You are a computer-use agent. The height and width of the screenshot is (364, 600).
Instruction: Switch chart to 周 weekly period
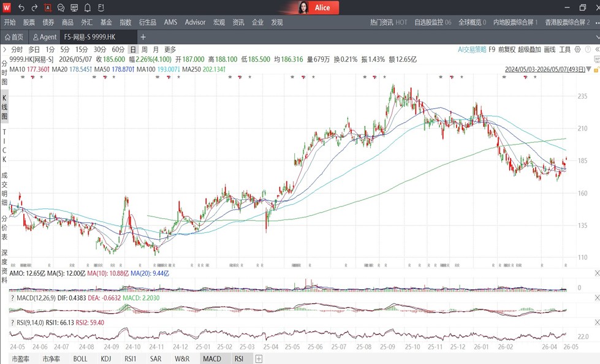coord(144,50)
